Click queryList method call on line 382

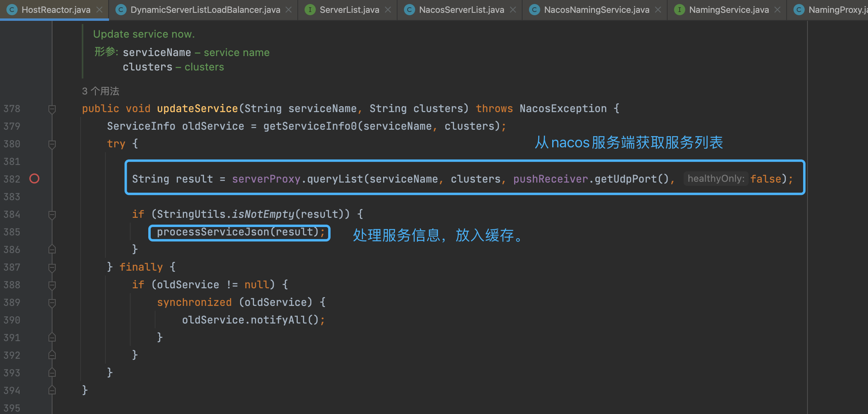pos(335,179)
